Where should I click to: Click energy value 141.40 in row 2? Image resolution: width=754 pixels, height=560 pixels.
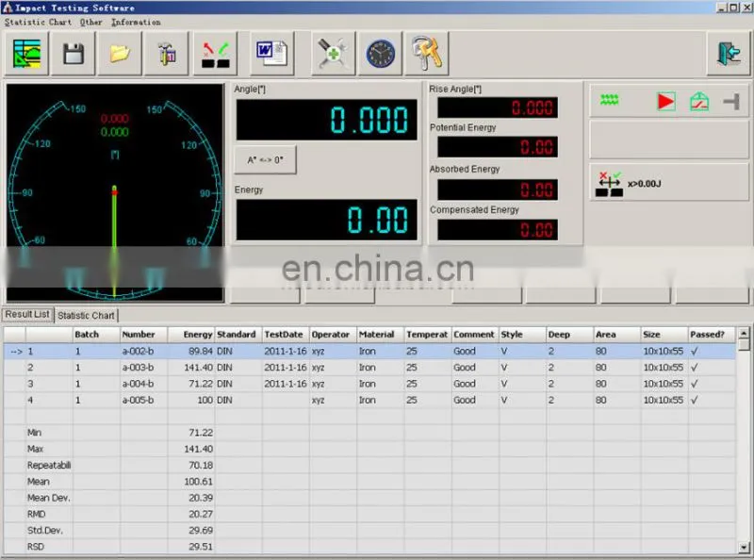pyautogui.click(x=198, y=368)
